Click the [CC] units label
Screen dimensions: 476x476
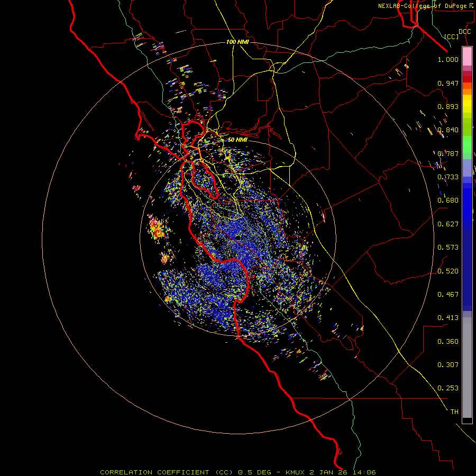452,36
